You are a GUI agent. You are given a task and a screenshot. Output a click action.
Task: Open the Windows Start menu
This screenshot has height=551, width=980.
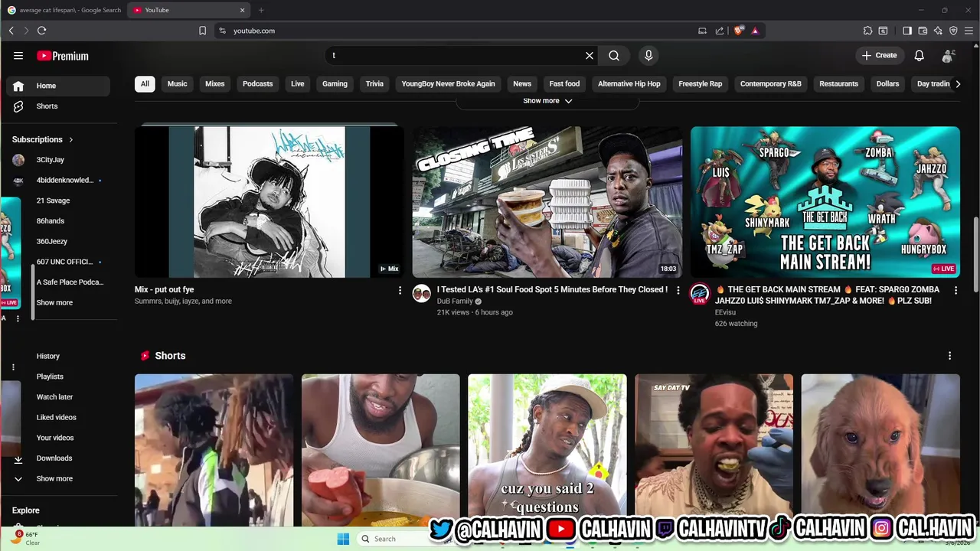(x=343, y=539)
